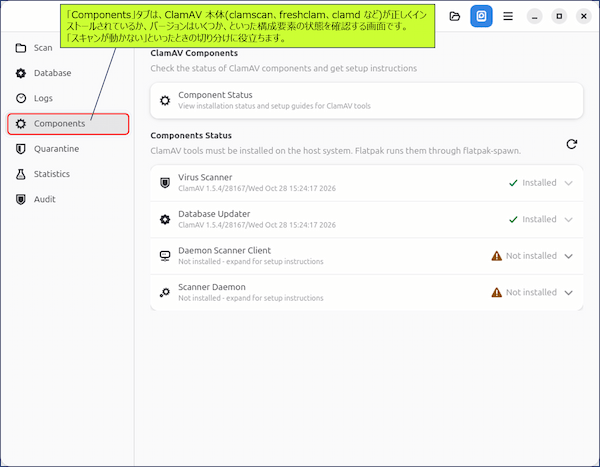600x467 pixels.
Task: Click the Virus Scanner Installed status
Action: pyautogui.click(x=533, y=183)
